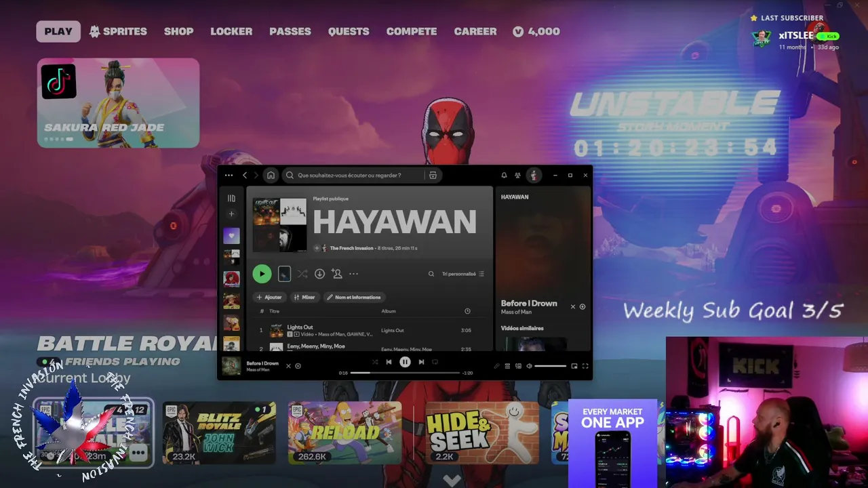
Task: Sort tracks by the Album column
Action: point(389,311)
